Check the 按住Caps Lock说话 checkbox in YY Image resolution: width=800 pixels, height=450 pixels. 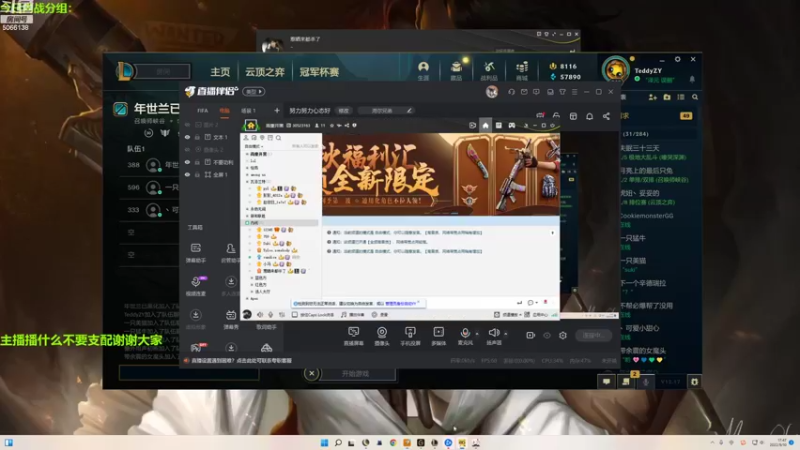click(x=295, y=315)
